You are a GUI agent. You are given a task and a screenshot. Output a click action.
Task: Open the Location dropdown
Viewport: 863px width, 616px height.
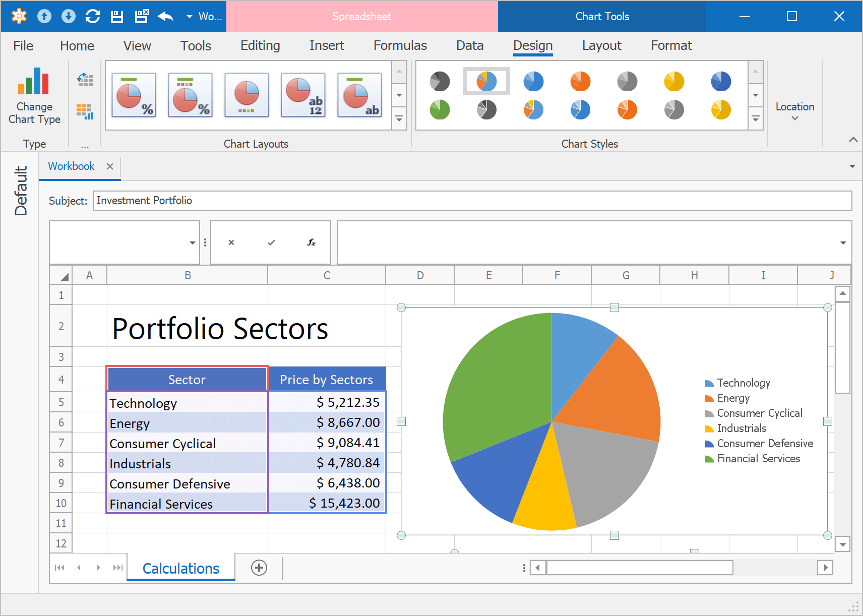794,111
